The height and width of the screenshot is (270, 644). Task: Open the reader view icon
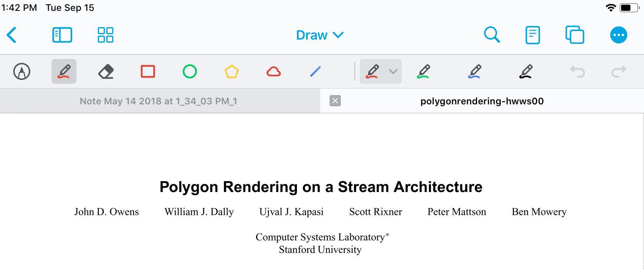532,35
